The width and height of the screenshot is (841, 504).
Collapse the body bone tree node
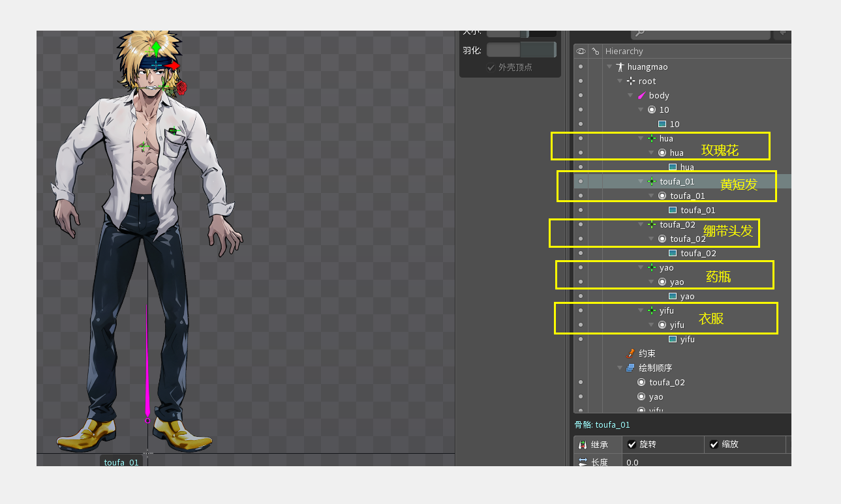pos(630,96)
